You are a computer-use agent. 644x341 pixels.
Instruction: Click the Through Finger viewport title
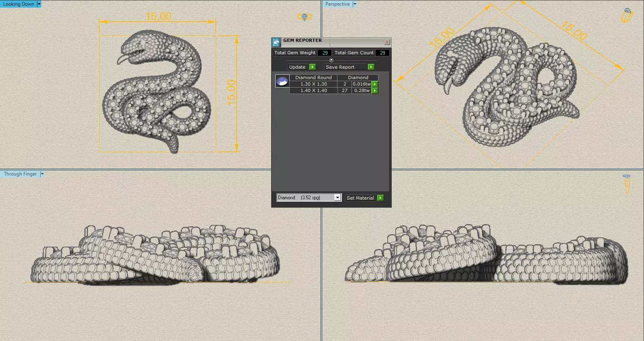20,174
